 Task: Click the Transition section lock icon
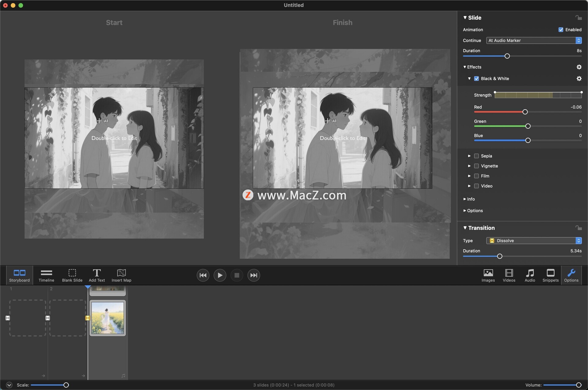[578, 228]
